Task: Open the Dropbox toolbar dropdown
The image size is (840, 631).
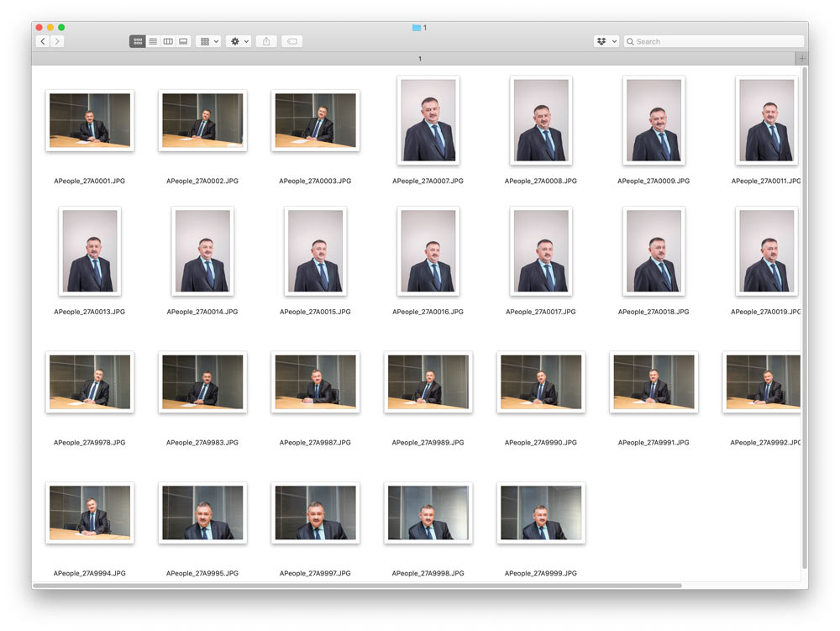Action: point(606,41)
